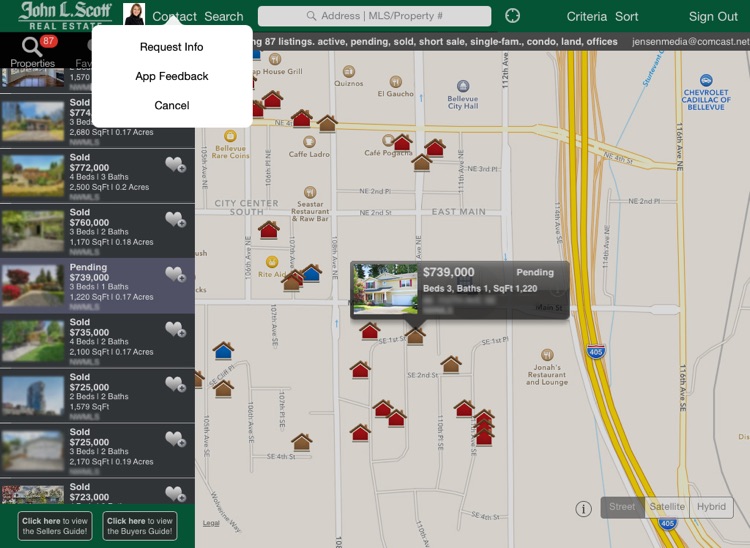Image resolution: width=750 pixels, height=548 pixels.
Task: Favorite the $760,000 sold listing
Action: (x=176, y=219)
